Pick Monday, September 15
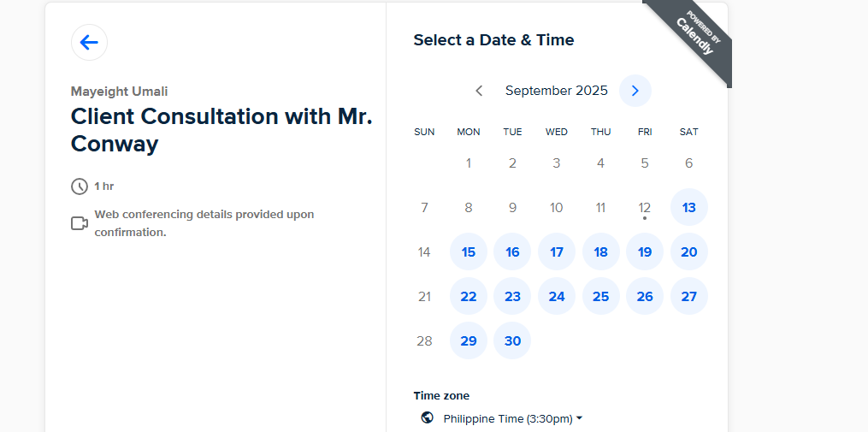 (x=469, y=252)
